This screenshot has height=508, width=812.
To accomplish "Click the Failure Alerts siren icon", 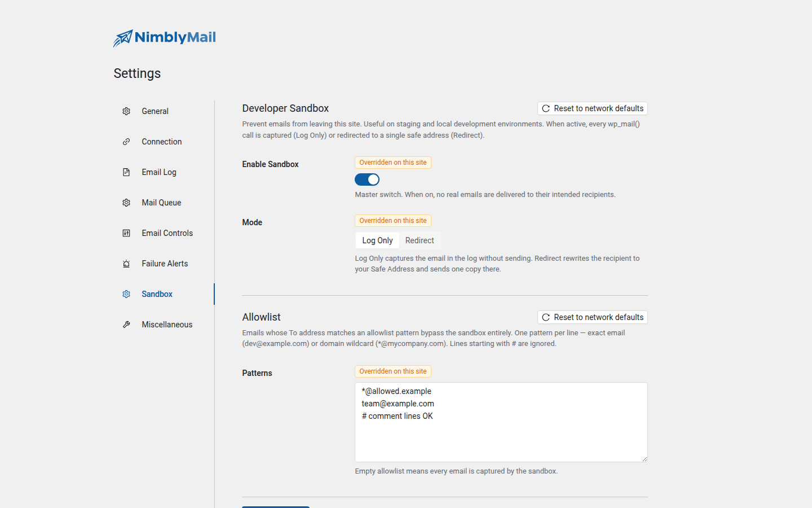I will pyautogui.click(x=126, y=264).
